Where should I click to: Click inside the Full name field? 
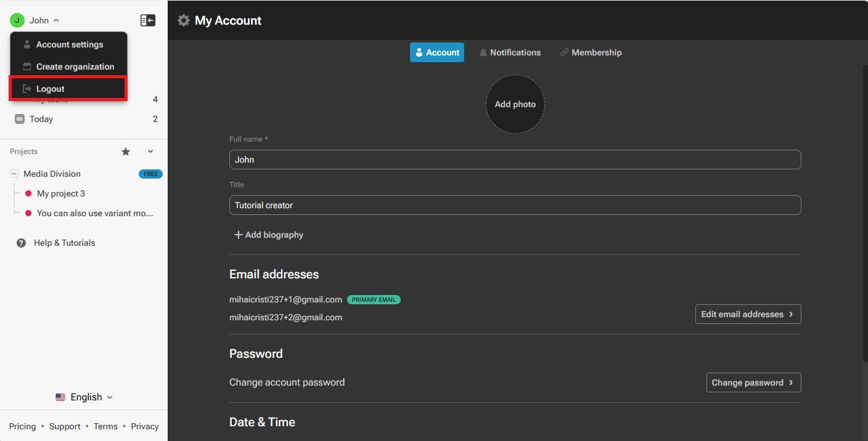point(515,160)
